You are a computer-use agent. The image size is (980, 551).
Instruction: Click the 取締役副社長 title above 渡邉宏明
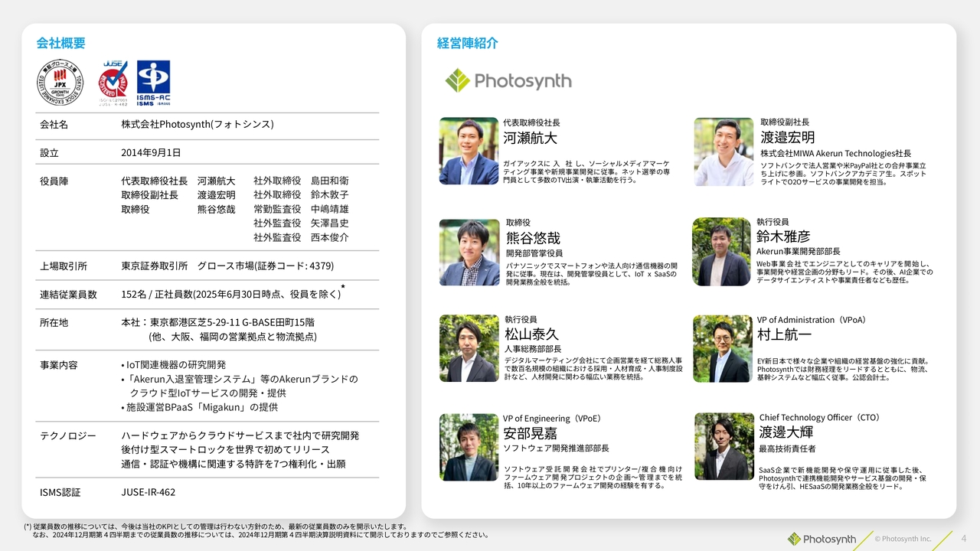(785, 122)
